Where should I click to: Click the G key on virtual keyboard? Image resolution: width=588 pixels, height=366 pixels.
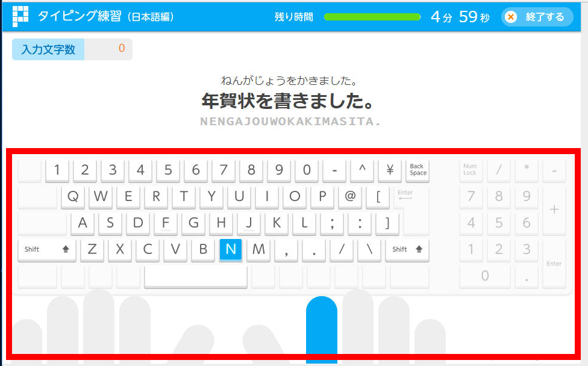click(x=193, y=223)
